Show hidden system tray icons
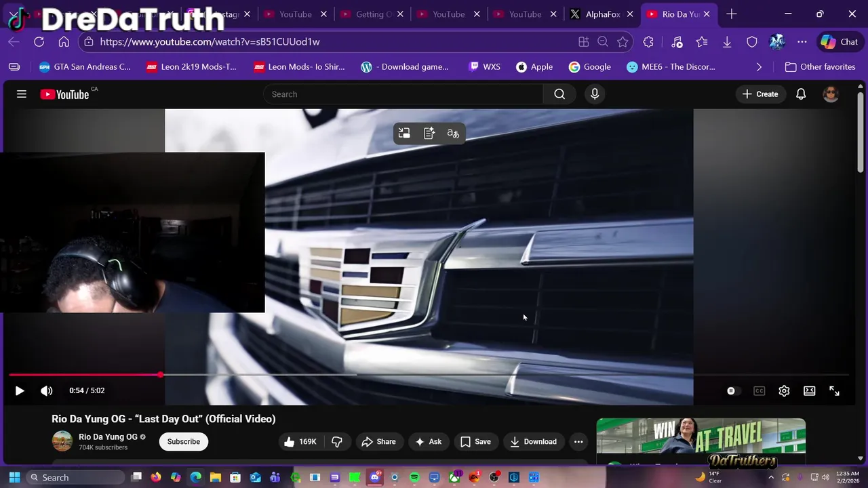Screen dimensions: 868x488 click(771, 478)
